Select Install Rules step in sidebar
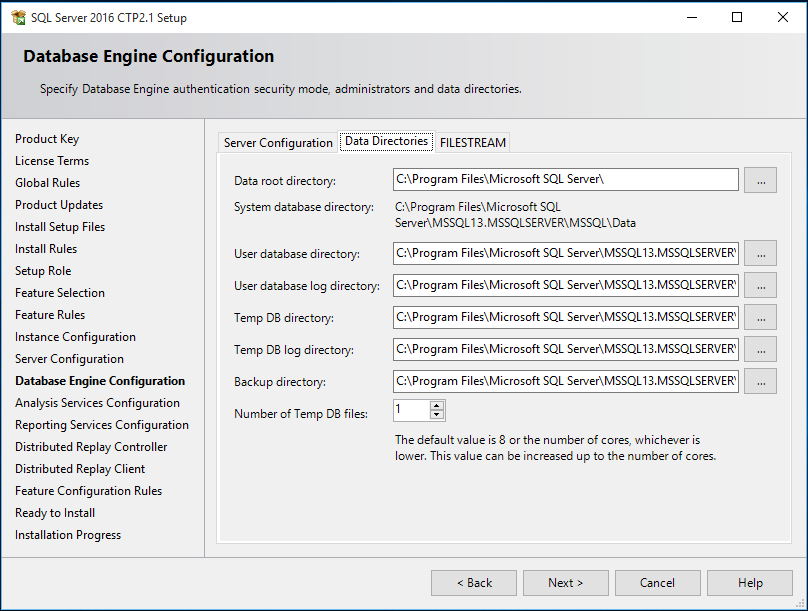 coord(46,249)
